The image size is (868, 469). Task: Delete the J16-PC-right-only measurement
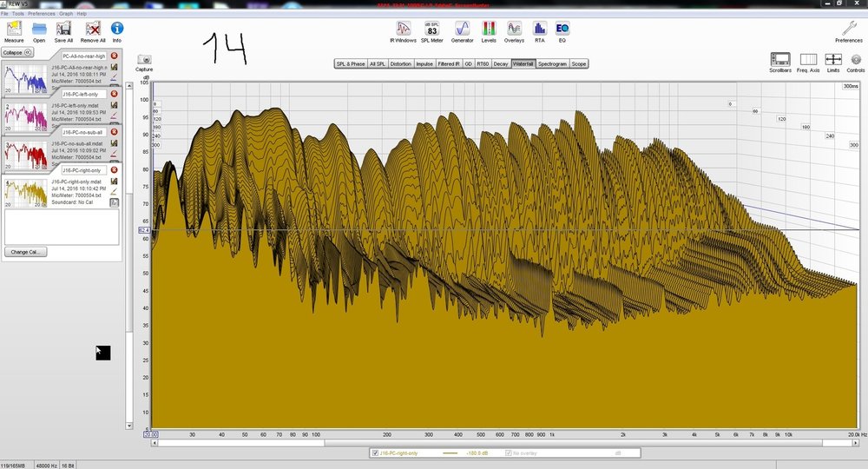(x=114, y=170)
